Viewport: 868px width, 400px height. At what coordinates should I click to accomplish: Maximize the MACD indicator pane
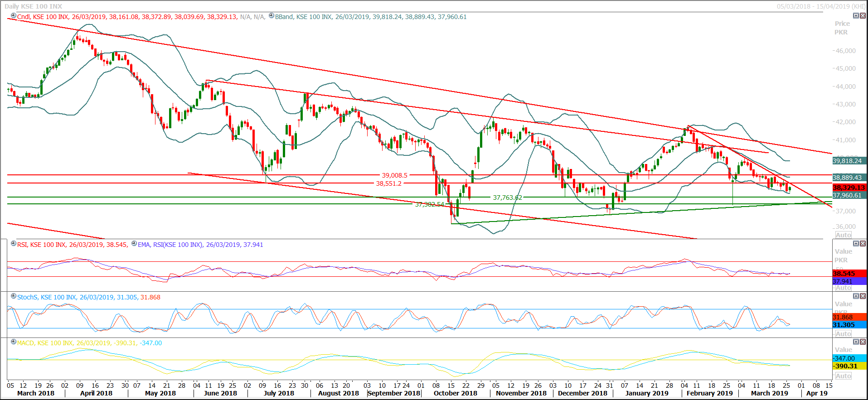856,342
